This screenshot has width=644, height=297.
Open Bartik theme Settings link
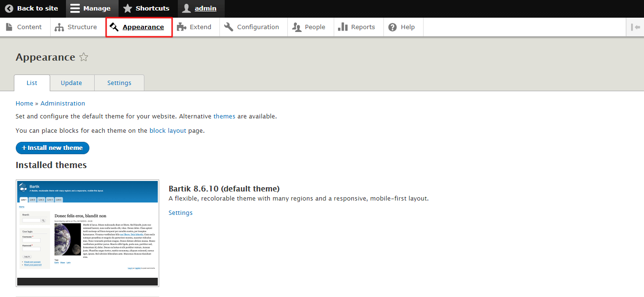click(x=181, y=212)
